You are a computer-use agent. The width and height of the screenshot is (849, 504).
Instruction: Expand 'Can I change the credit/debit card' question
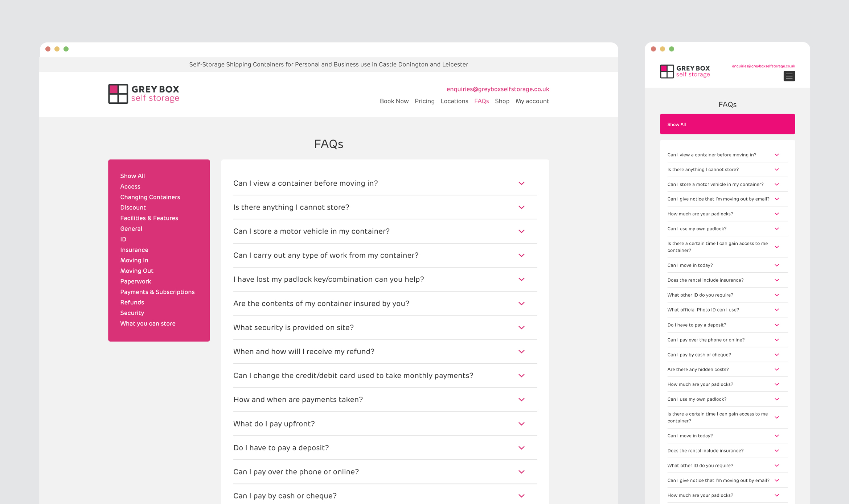(x=385, y=376)
